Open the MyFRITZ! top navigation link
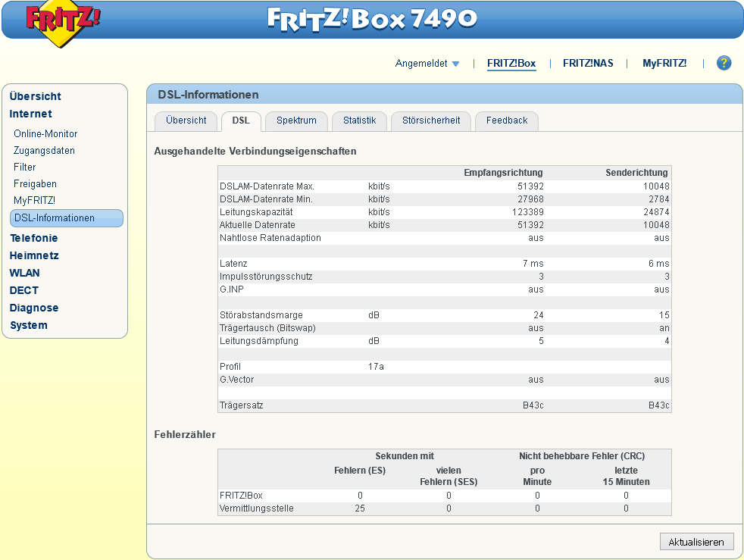This screenshot has width=744, height=560. [664, 63]
